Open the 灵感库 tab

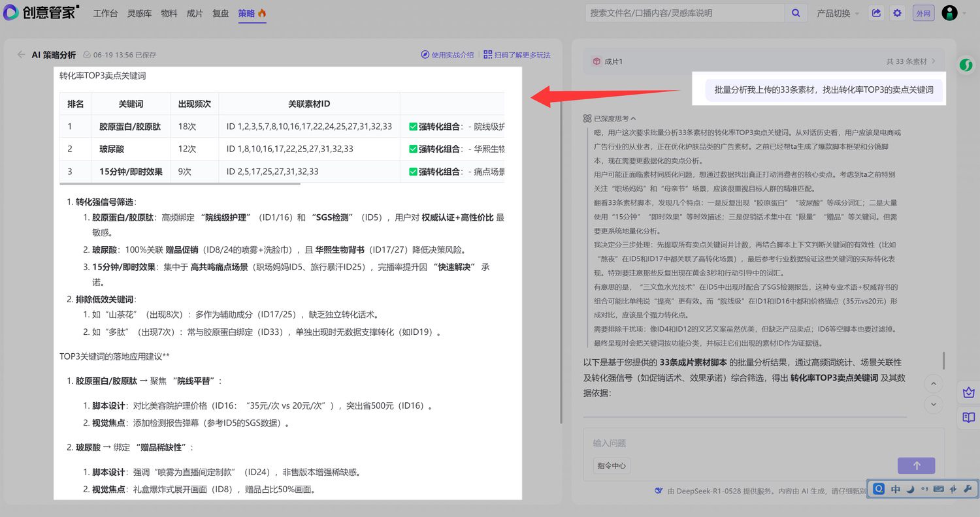(139, 13)
